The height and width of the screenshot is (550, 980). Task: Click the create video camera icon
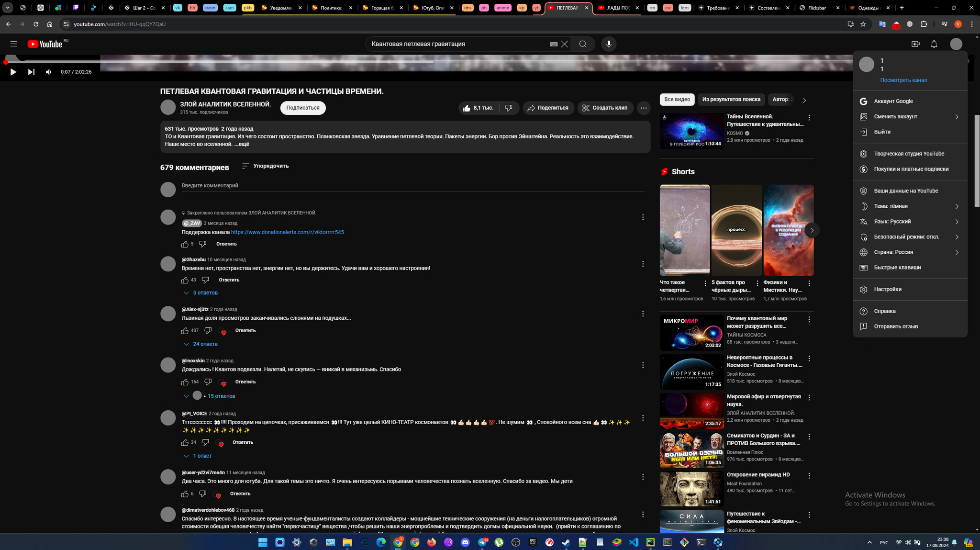click(x=915, y=44)
